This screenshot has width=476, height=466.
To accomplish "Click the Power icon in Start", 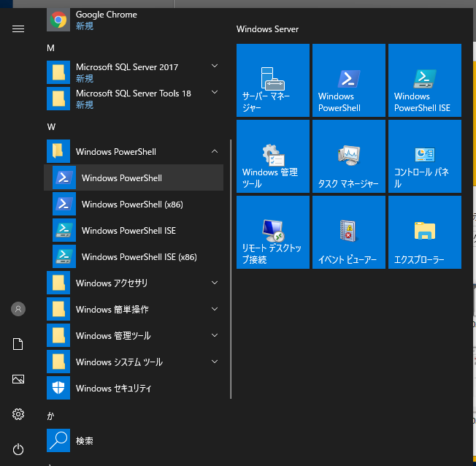I will pyautogui.click(x=18, y=449).
